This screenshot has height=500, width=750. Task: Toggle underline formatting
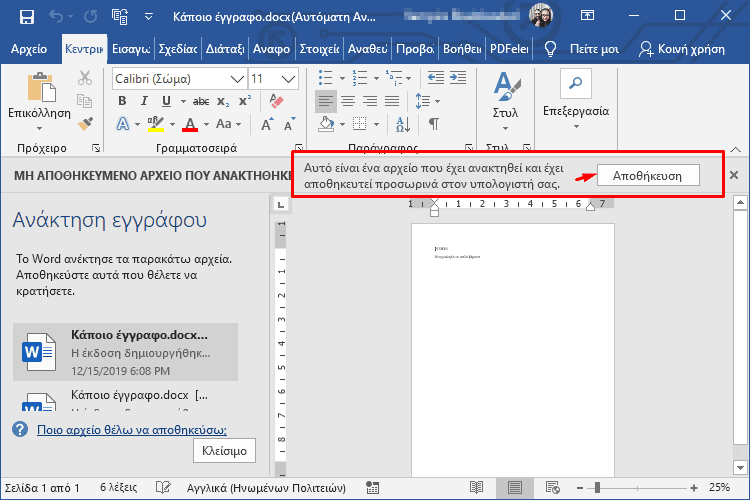(166, 101)
